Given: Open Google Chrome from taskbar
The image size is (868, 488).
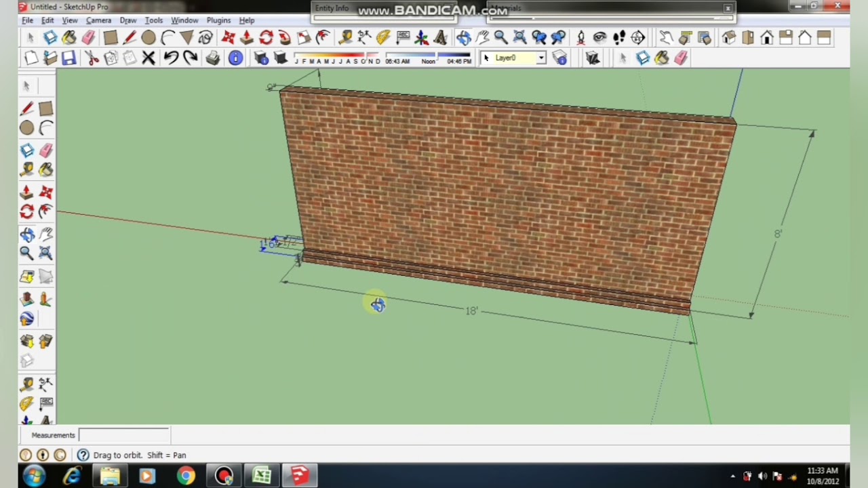Looking at the screenshot, I should point(185,476).
